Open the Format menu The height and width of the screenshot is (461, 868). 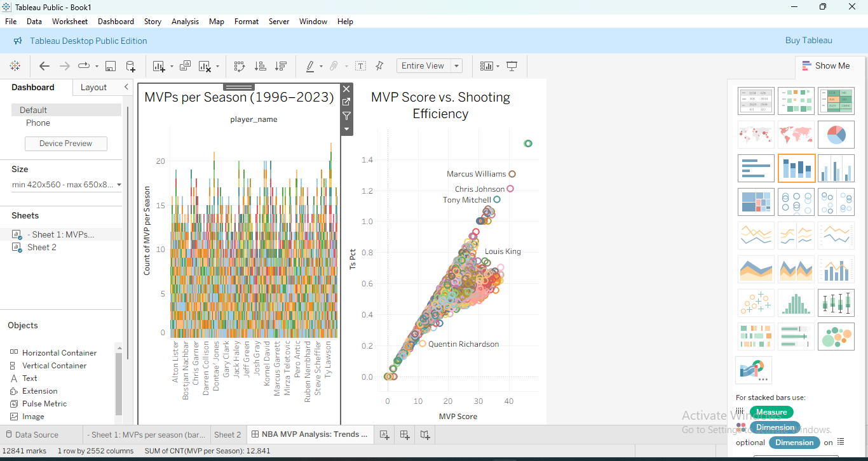tap(247, 22)
